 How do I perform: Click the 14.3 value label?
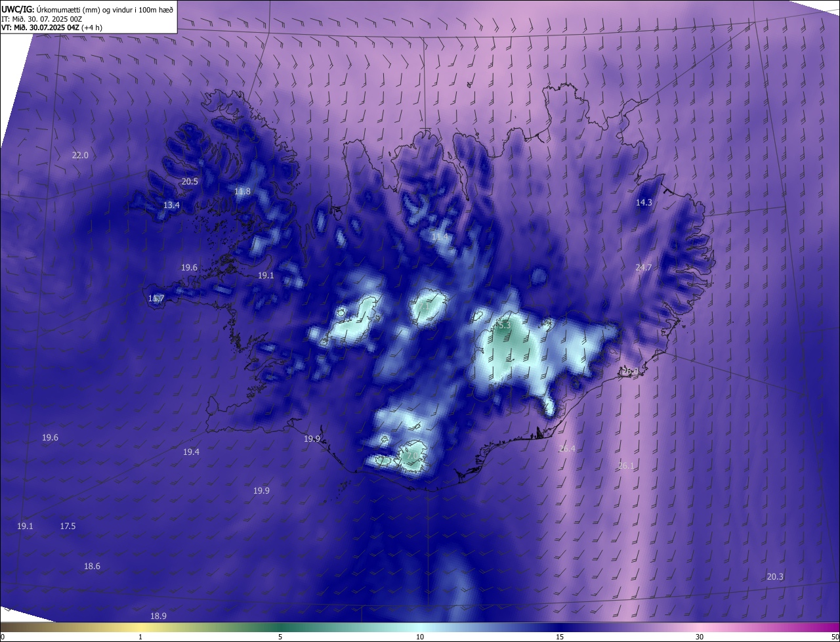pyautogui.click(x=644, y=203)
